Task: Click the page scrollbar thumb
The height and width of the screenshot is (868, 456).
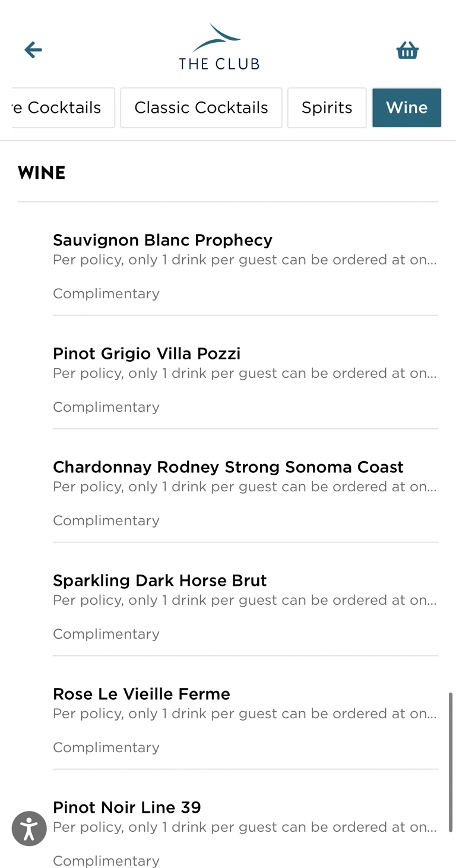Action: (x=451, y=762)
